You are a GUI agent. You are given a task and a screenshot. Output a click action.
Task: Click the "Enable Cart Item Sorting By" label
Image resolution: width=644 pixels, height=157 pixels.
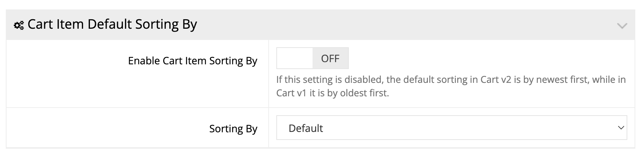pos(193,61)
